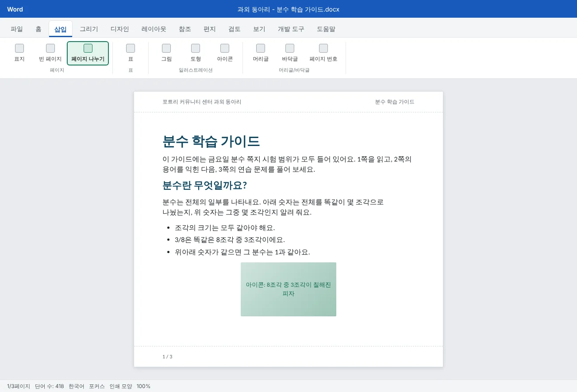The image size is (577, 392).
Task: Open the 검토 tab
Action: coord(235,29)
